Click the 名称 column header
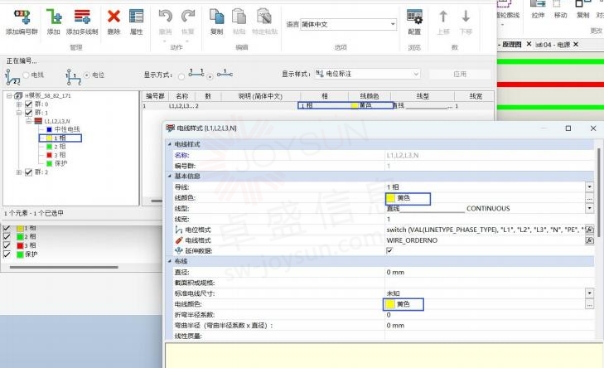The image size is (605, 369). (x=181, y=96)
